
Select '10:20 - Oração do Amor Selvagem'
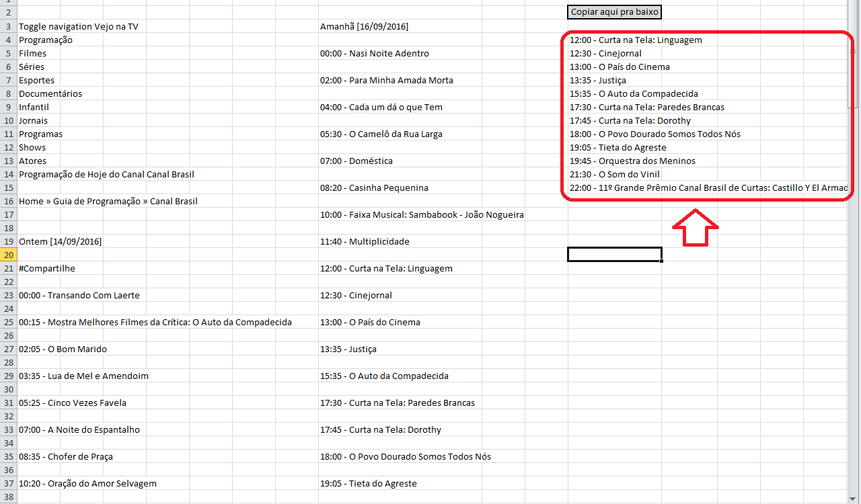87,483
